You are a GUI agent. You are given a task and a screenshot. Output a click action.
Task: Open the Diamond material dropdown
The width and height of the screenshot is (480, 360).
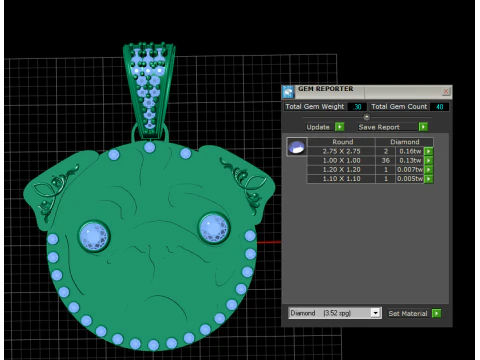click(x=375, y=313)
